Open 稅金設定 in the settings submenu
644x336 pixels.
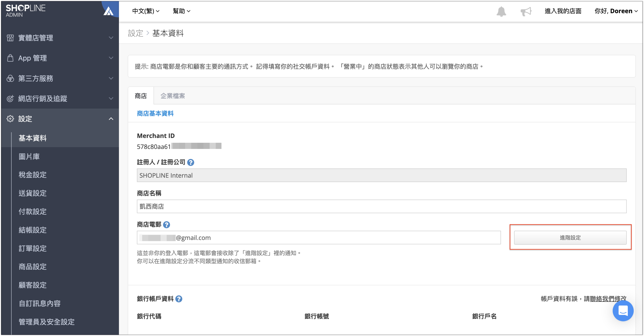[x=33, y=175]
